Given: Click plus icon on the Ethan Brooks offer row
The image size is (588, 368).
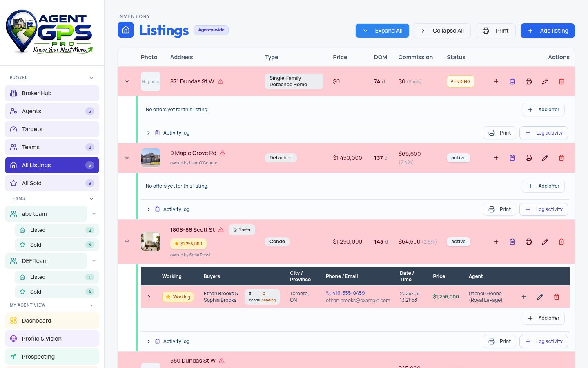Looking at the screenshot, I should point(524,297).
